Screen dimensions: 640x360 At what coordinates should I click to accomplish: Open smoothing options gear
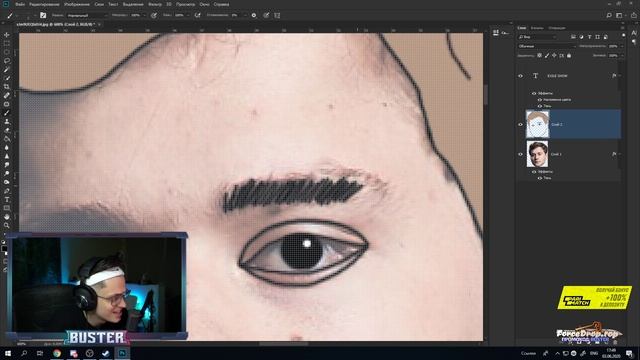point(253,15)
